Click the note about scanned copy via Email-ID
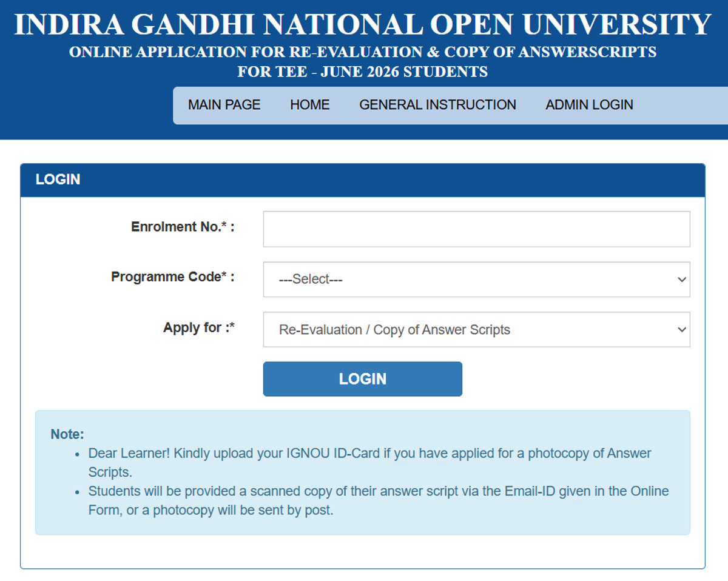Viewport: 728px width, 581px height. [x=379, y=500]
